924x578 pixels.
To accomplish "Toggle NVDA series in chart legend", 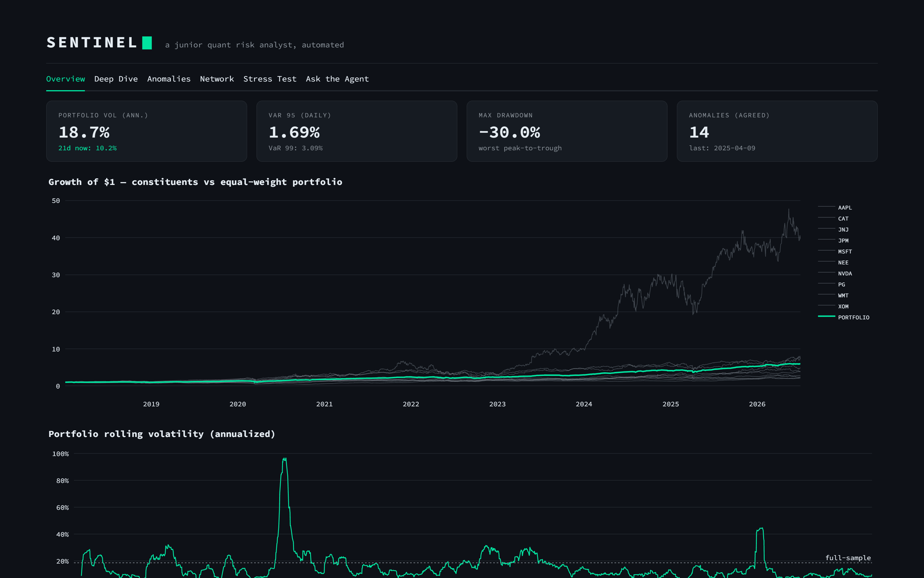I will [x=835, y=273].
